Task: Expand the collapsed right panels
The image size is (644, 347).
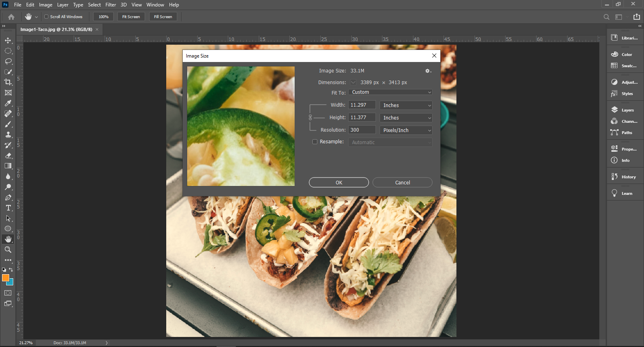Action: tap(640, 26)
